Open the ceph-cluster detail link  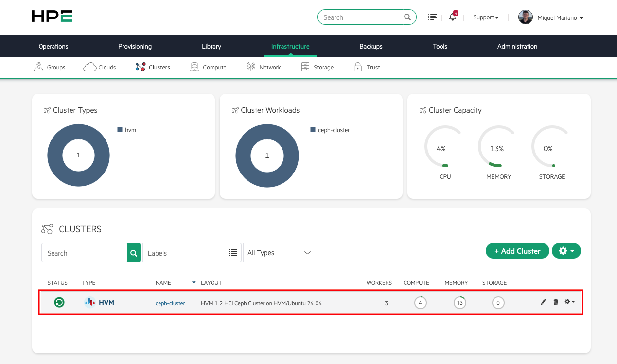170,303
